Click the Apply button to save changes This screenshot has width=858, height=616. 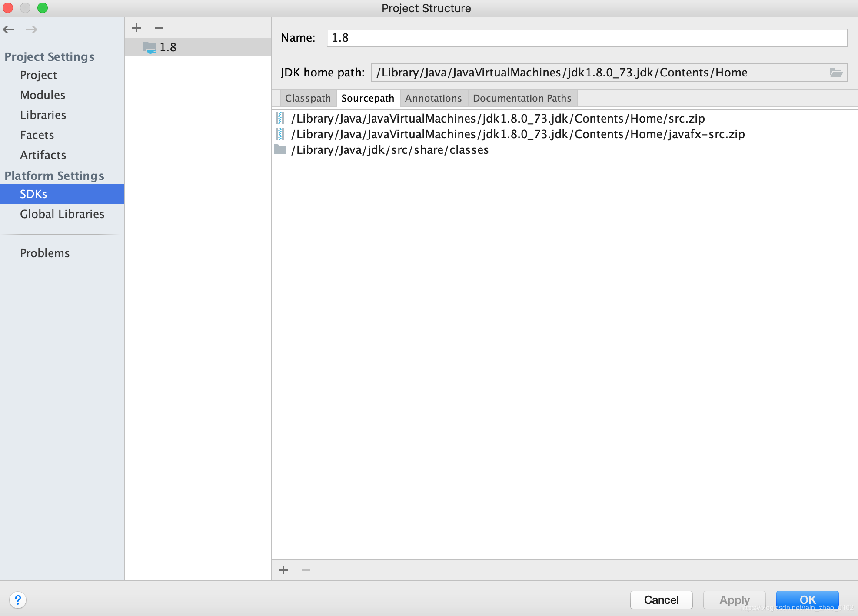click(733, 599)
